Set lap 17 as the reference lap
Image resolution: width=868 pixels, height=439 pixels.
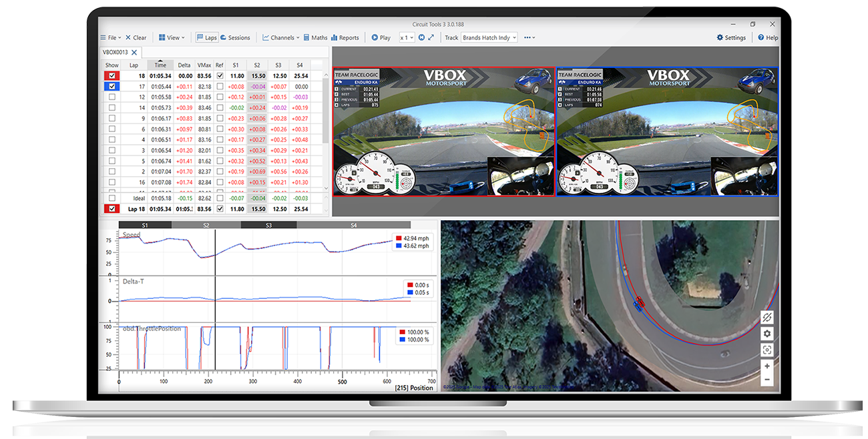(220, 87)
